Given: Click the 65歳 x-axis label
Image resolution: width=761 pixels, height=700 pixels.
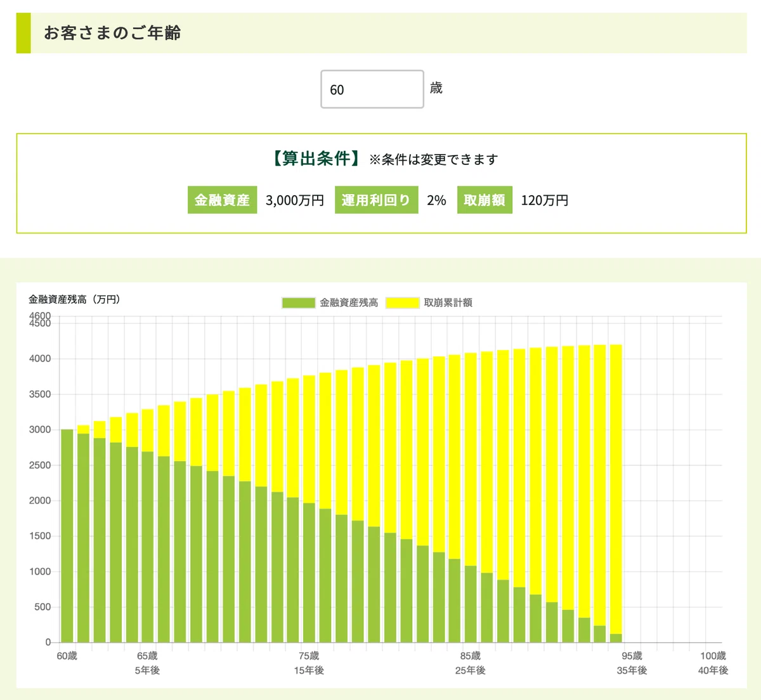Looking at the screenshot, I should click(x=147, y=656).
